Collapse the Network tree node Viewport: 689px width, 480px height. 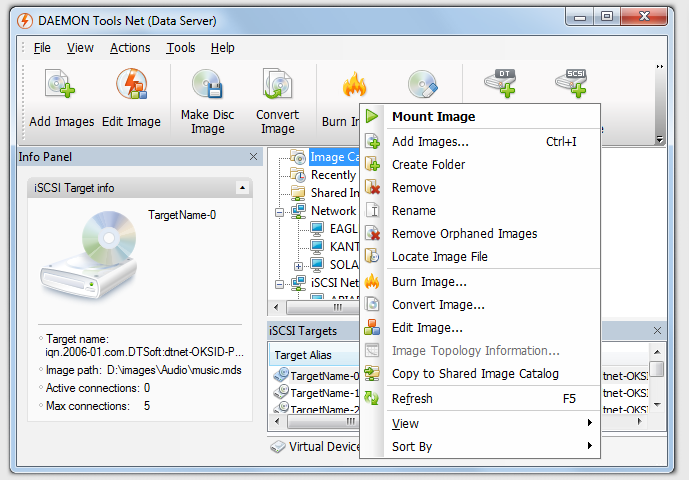[x=279, y=213]
